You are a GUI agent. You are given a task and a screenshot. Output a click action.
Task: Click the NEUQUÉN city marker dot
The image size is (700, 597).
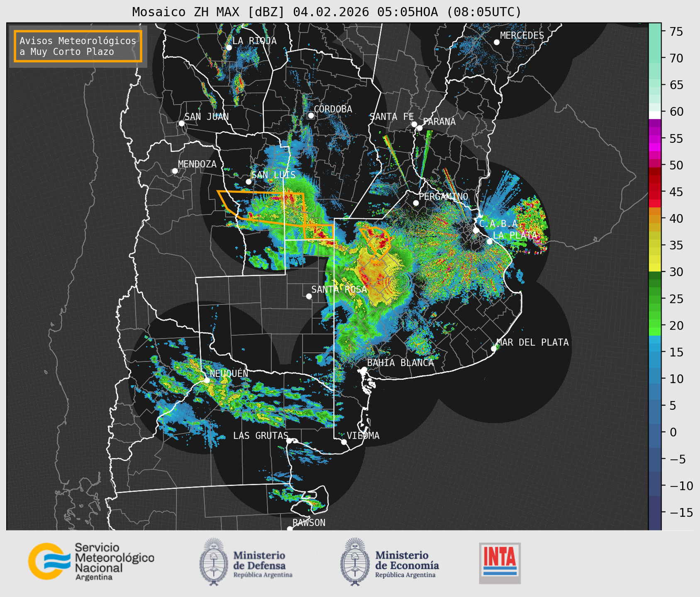click(207, 380)
